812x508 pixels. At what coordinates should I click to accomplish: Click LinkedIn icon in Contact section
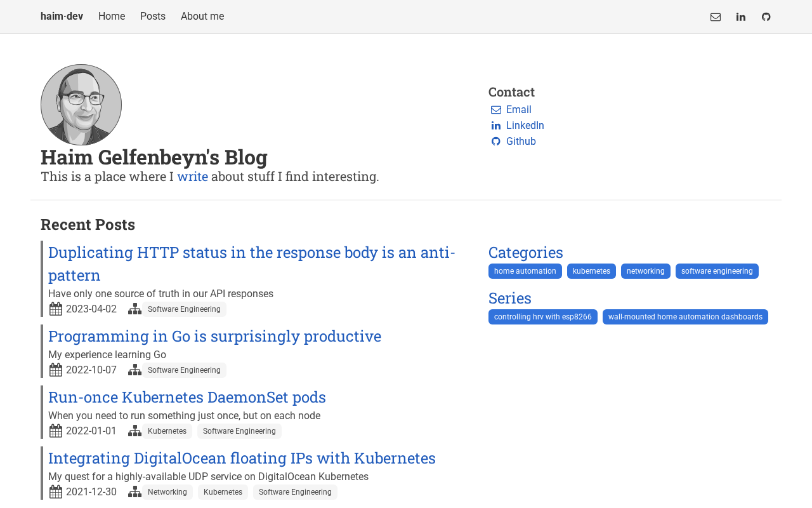[x=496, y=126]
